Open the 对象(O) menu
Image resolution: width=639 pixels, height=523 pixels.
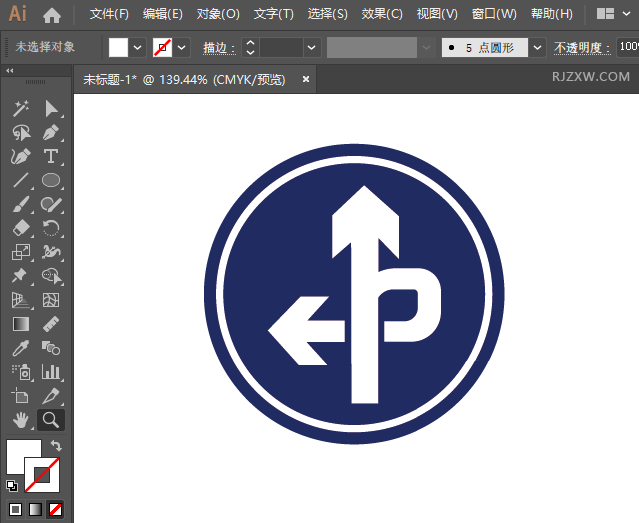pos(218,14)
